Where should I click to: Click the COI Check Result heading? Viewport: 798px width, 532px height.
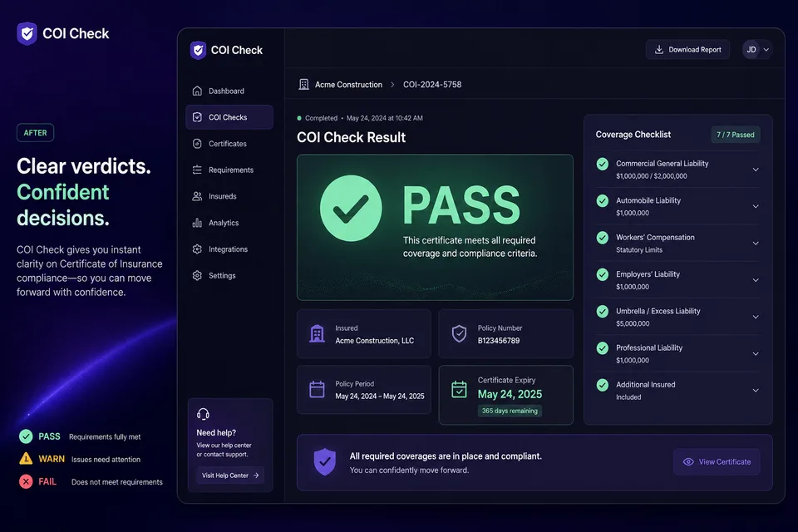(x=351, y=137)
